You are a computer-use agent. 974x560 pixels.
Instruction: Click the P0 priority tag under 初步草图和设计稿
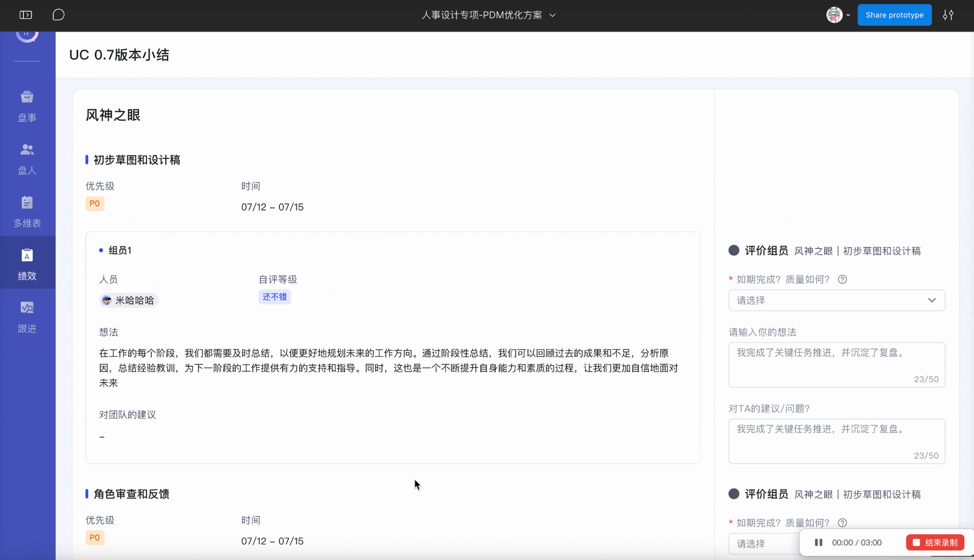[x=95, y=204]
